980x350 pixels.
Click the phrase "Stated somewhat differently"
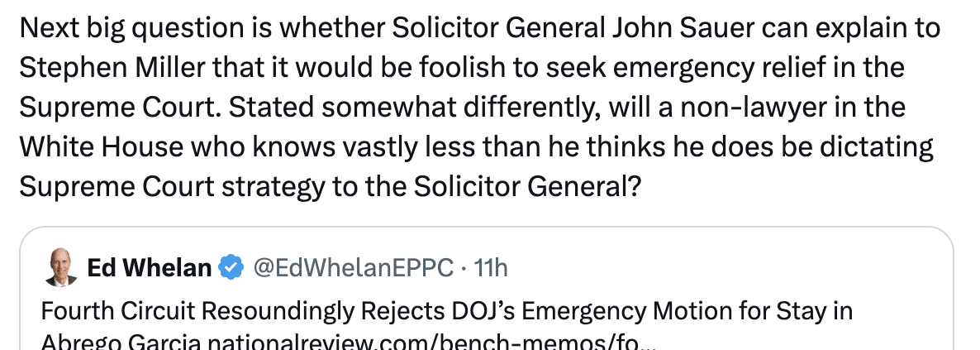[373, 108]
